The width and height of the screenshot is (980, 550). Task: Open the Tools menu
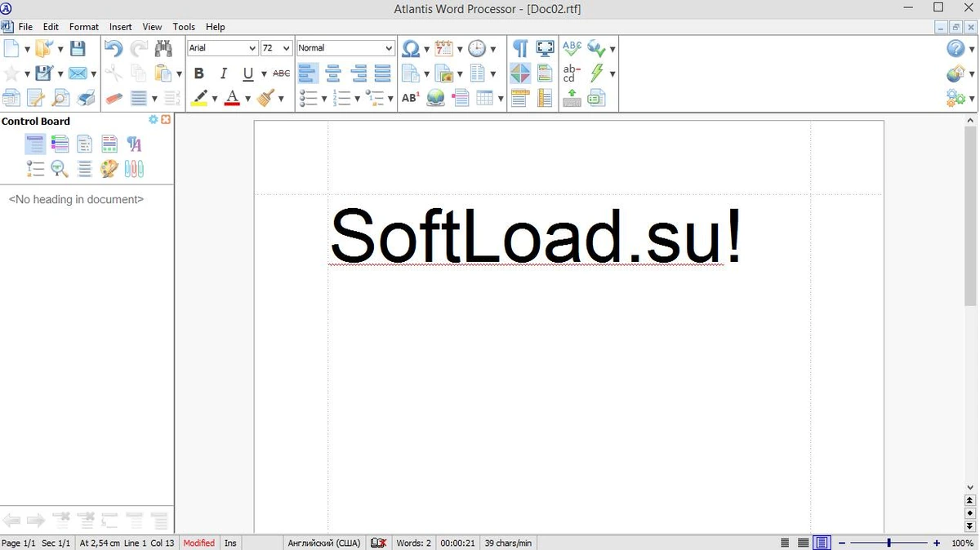pyautogui.click(x=184, y=27)
